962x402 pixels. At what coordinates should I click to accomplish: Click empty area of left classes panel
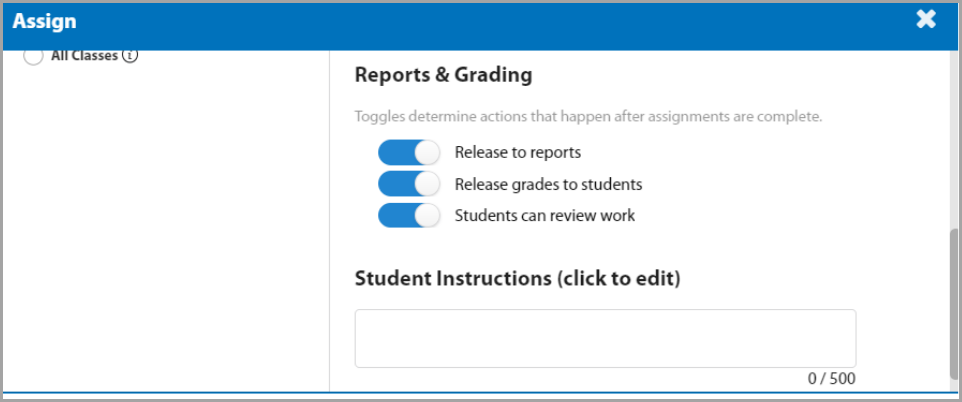click(x=165, y=230)
